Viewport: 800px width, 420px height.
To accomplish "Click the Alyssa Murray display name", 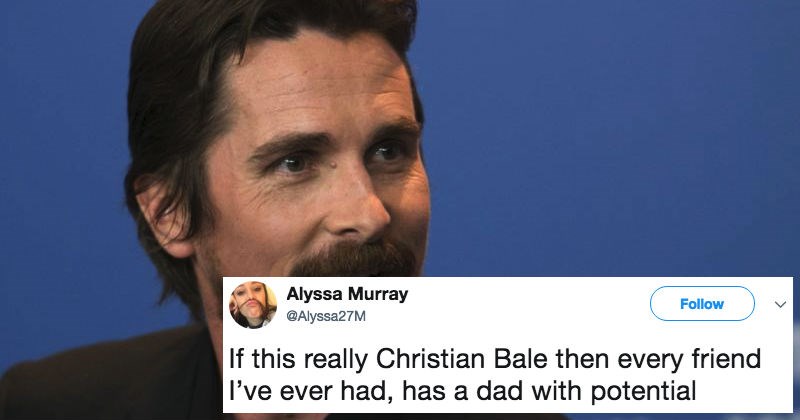I will coord(347,294).
